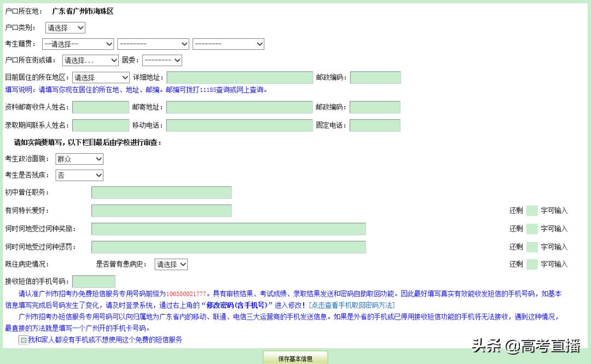Click the 初中曾任职务 text field

tap(161, 192)
